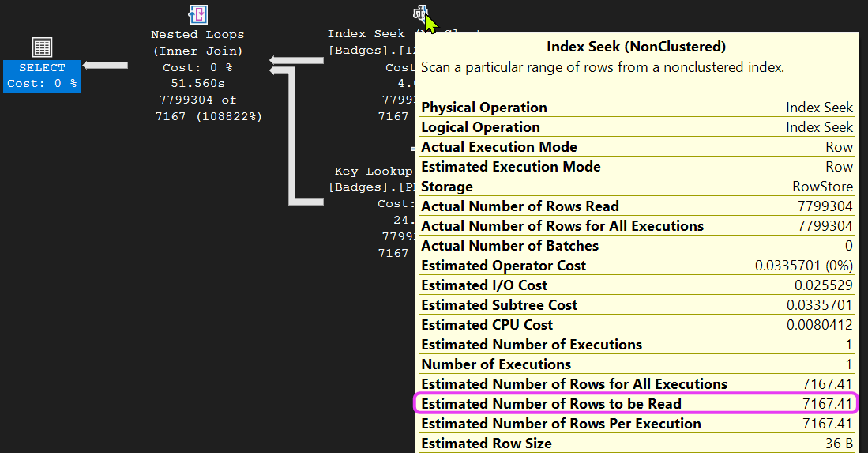Click the Number of Executions row label
The height and width of the screenshot is (453, 868).
(496, 364)
